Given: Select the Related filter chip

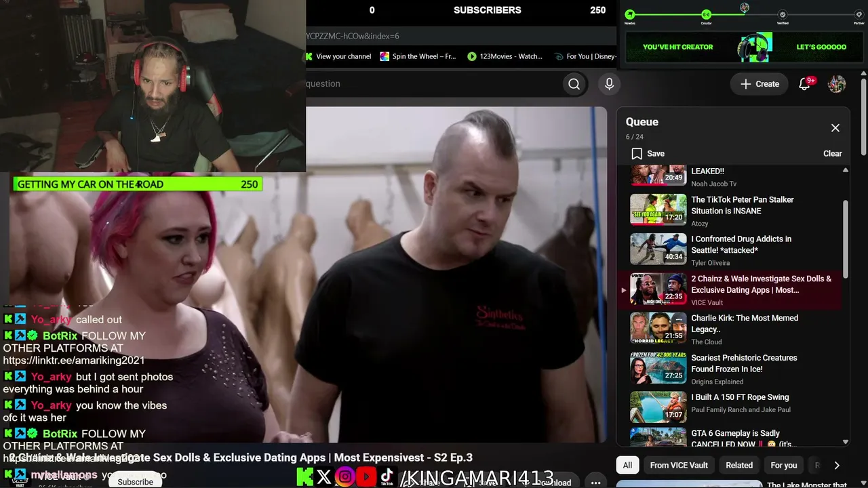Looking at the screenshot, I should (x=739, y=466).
